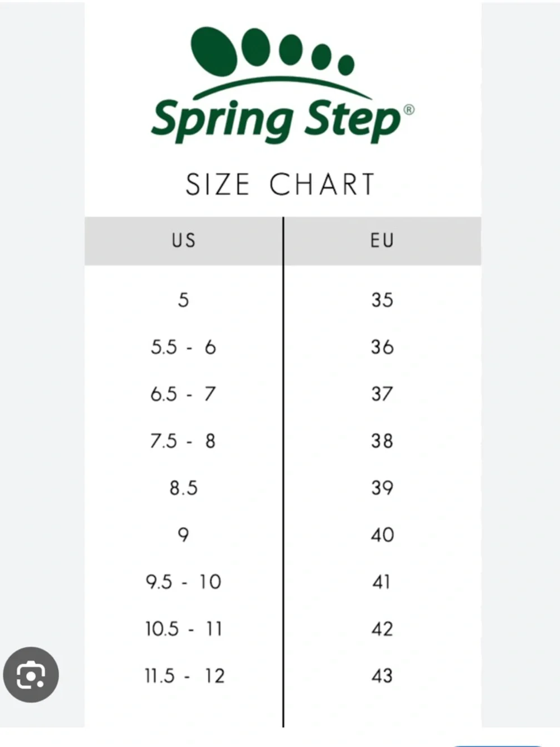Select the EU column header

click(x=382, y=241)
